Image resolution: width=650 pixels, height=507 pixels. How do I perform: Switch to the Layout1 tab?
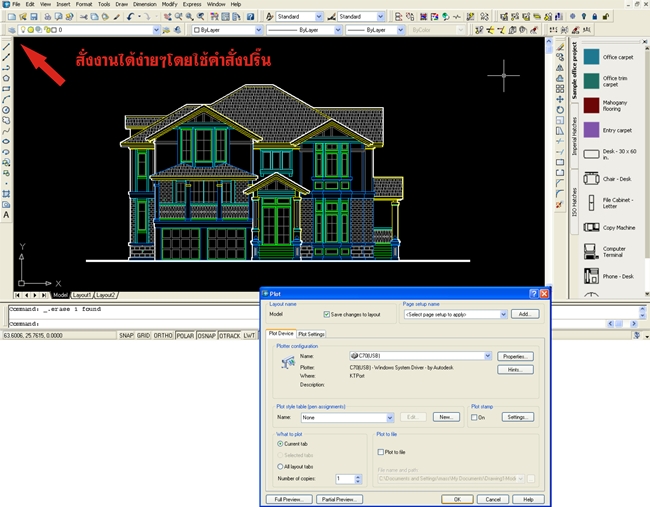coord(81,295)
